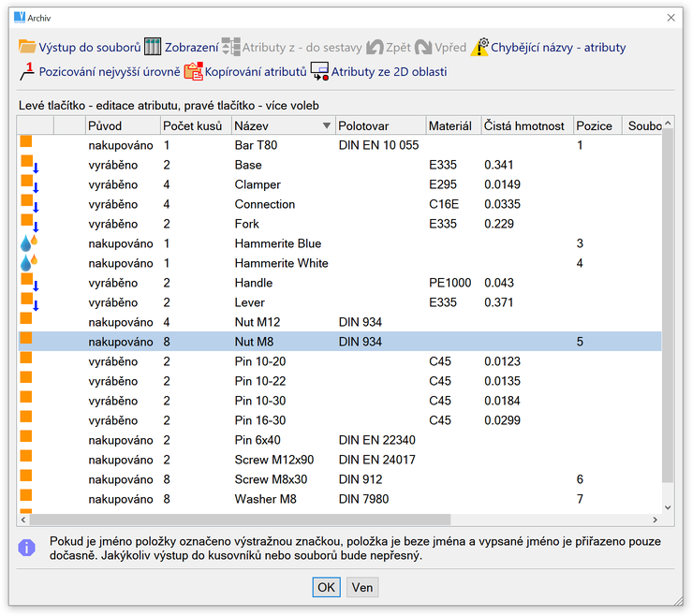692x616 pixels.
Task: Open the Zobrazení columns icon
Action: (153, 47)
